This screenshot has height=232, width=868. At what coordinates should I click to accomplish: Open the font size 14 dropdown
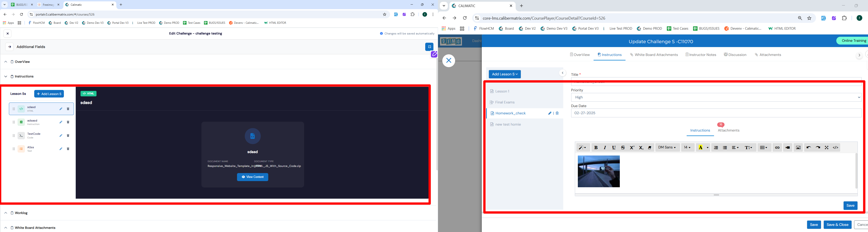[688, 148]
